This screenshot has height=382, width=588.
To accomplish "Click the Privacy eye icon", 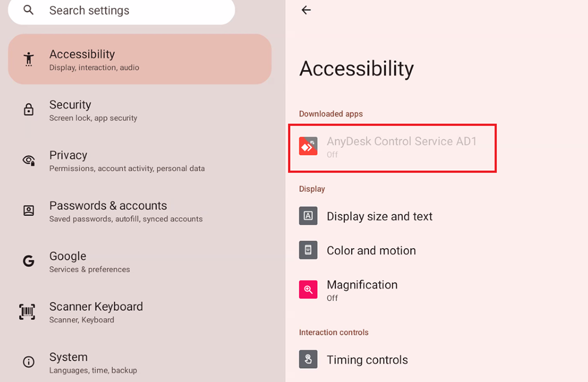I will pos(29,161).
